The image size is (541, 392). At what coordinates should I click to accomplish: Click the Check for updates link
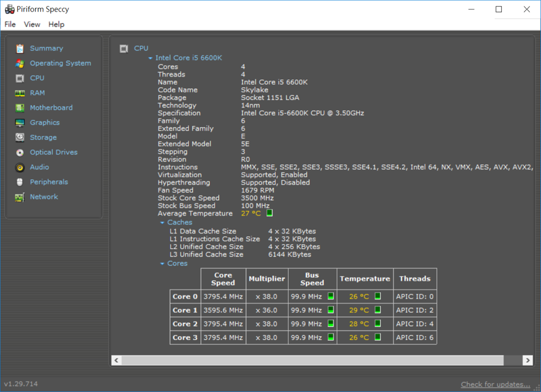click(x=495, y=384)
